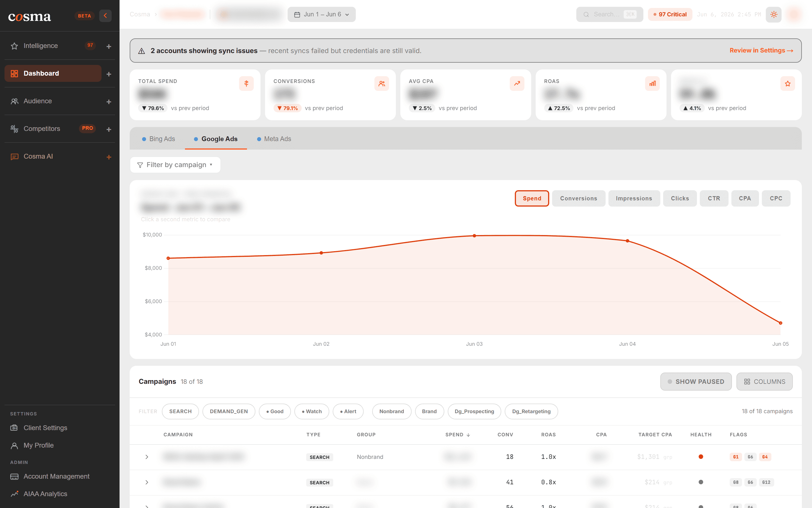The height and width of the screenshot is (508, 812).
Task: Filter campaigns by SEARCH type
Action: [x=180, y=411]
